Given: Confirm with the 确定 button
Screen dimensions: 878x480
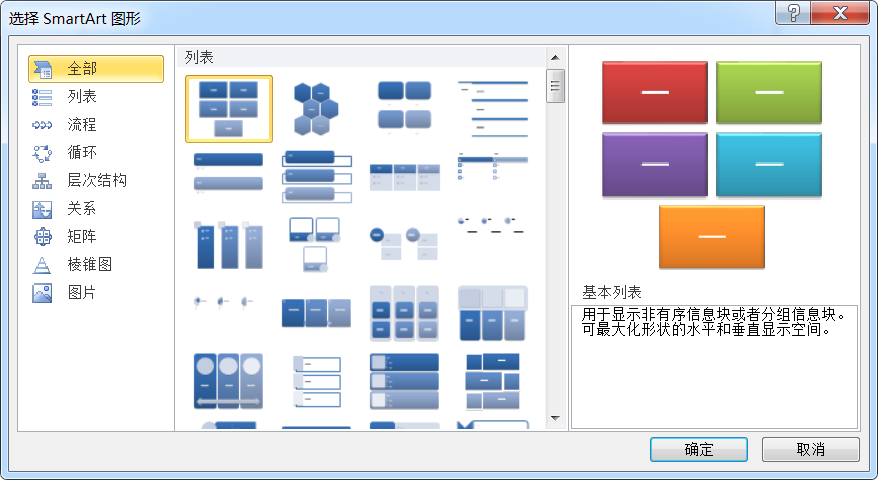Looking at the screenshot, I should (699, 449).
